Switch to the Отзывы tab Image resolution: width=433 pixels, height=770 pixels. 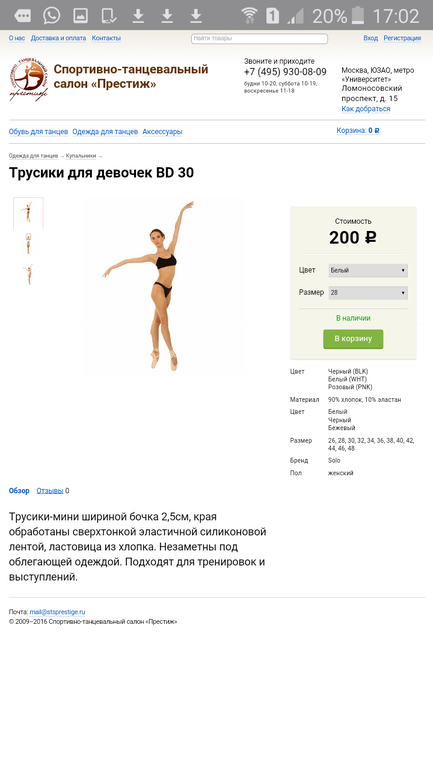(50, 491)
